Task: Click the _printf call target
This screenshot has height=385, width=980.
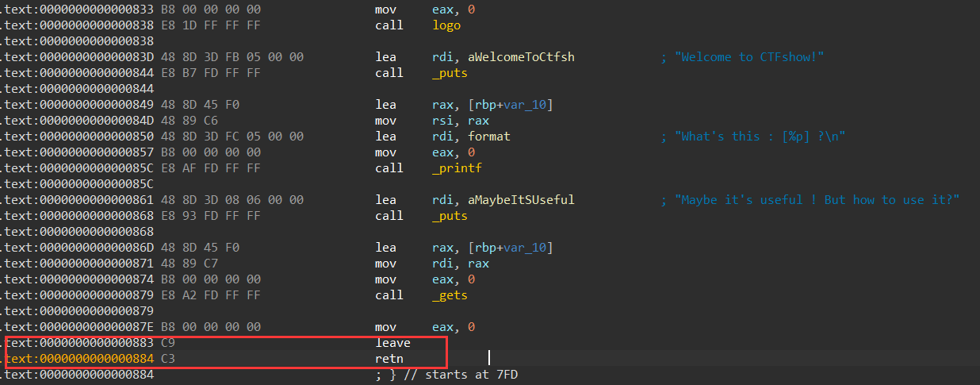Action: (457, 168)
